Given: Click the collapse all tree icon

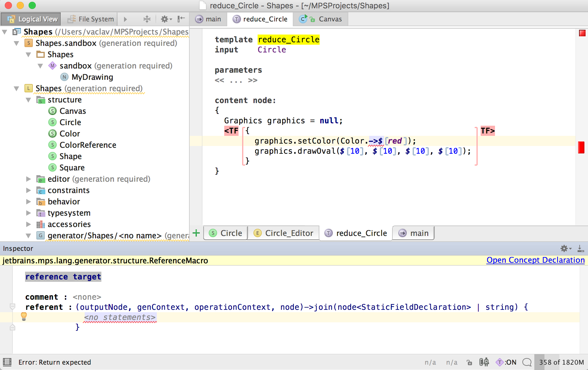Looking at the screenshot, I should 147,19.
